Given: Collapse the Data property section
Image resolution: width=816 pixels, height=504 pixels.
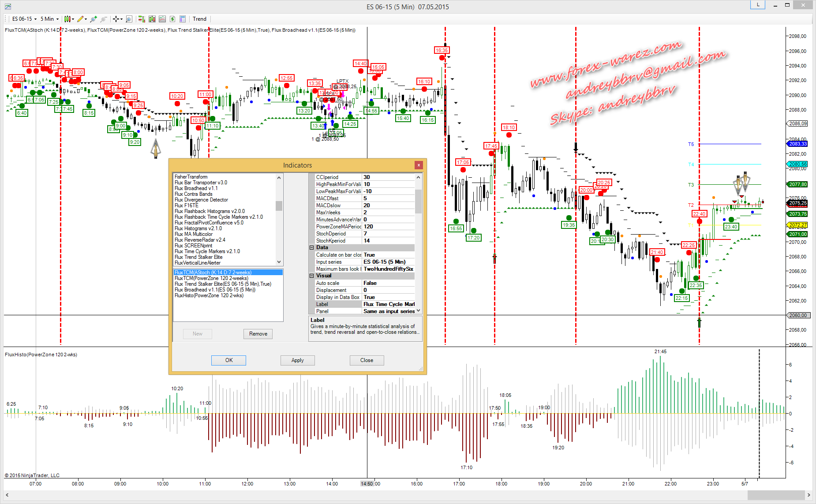Looking at the screenshot, I should tap(311, 248).
